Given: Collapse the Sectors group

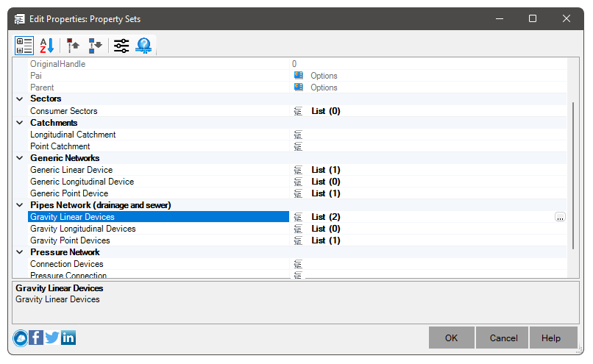Looking at the screenshot, I should [x=20, y=99].
